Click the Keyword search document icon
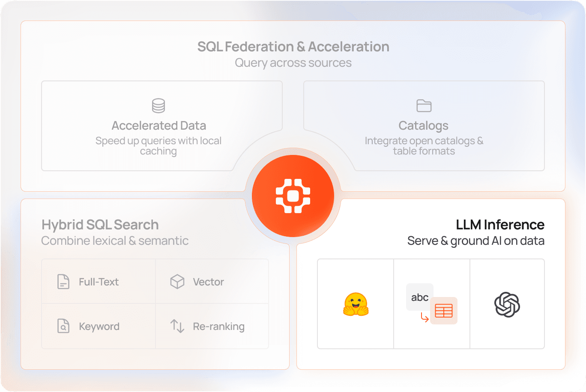The width and height of the screenshot is (586, 392). [x=63, y=327]
